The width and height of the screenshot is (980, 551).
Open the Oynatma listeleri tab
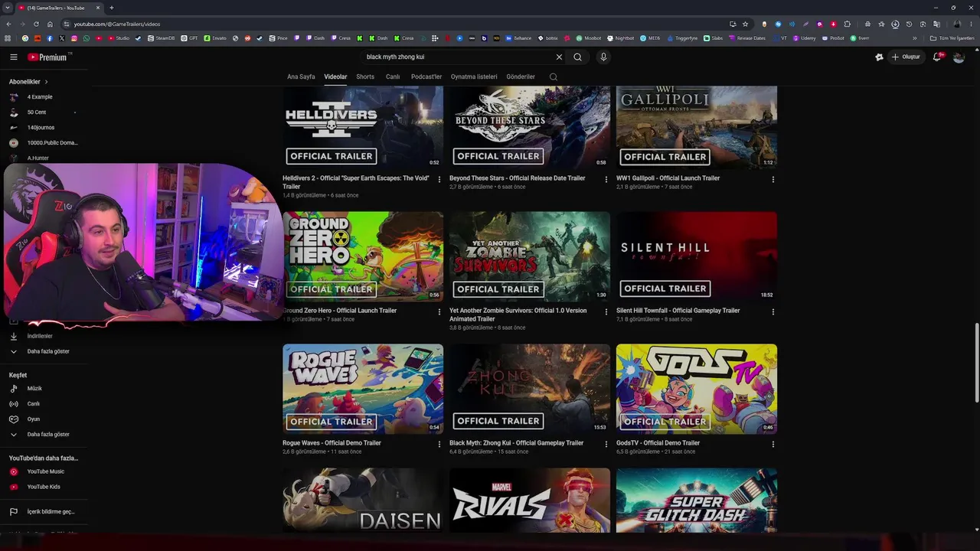[x=474, y=77]
